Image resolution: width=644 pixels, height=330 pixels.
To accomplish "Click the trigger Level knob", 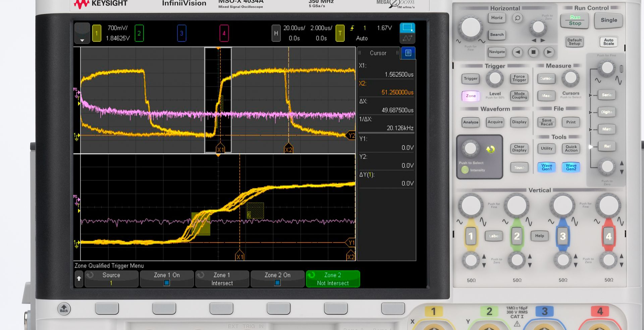I will coord(495,78).
